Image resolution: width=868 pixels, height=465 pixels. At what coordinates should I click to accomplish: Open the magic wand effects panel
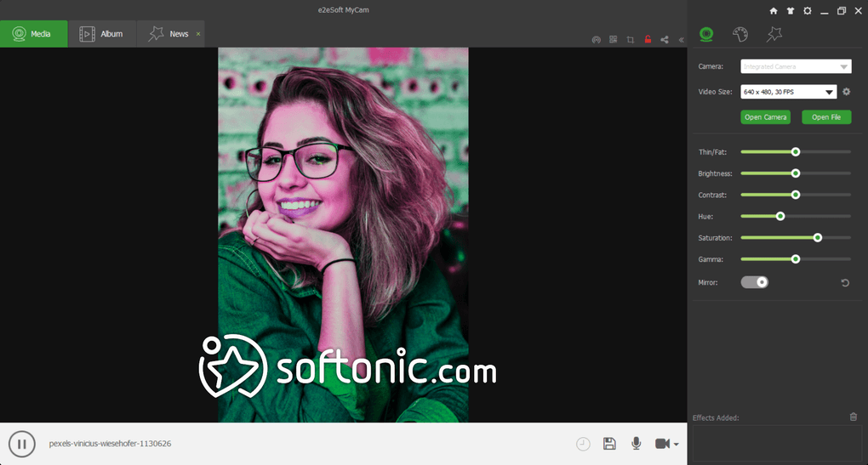(x=774, y=34)
